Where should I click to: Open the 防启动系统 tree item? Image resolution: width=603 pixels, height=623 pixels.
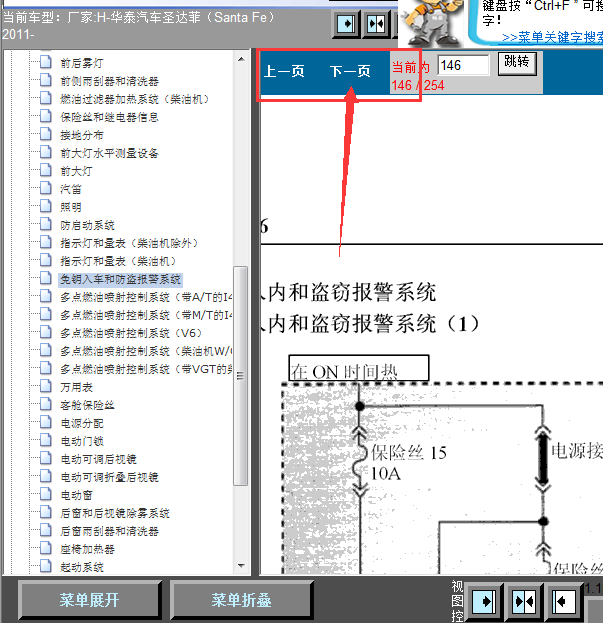[x=87, y=225]
